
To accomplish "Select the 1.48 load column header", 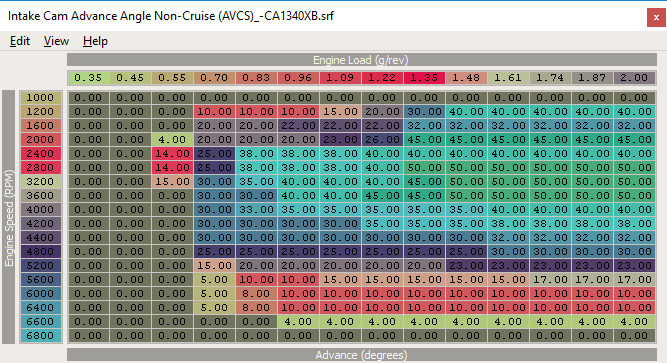I will click(x=466, y=78).
